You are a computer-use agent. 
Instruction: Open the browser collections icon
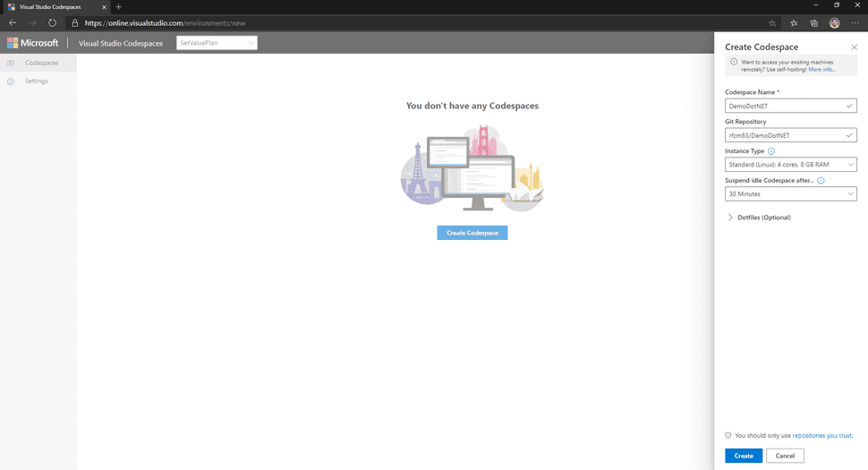[x=813, y=23]
